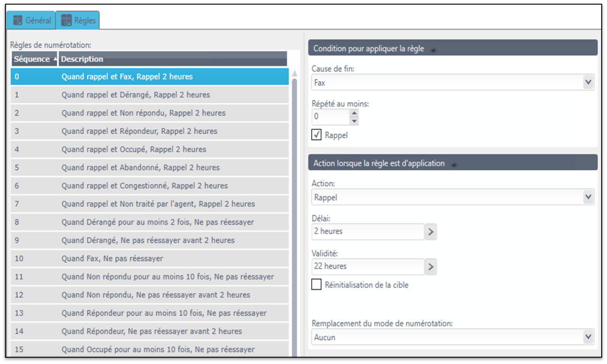Click the Validité field showing 22 heures
Image resolution: width=607 pixels, height=364 pixels.
pyautogui.click(x=368, y=266)
